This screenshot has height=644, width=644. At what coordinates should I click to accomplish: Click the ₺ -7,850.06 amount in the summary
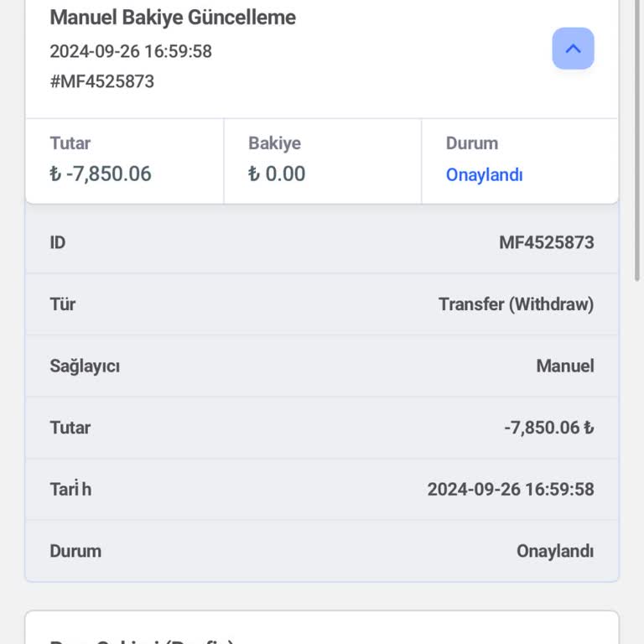101,174
